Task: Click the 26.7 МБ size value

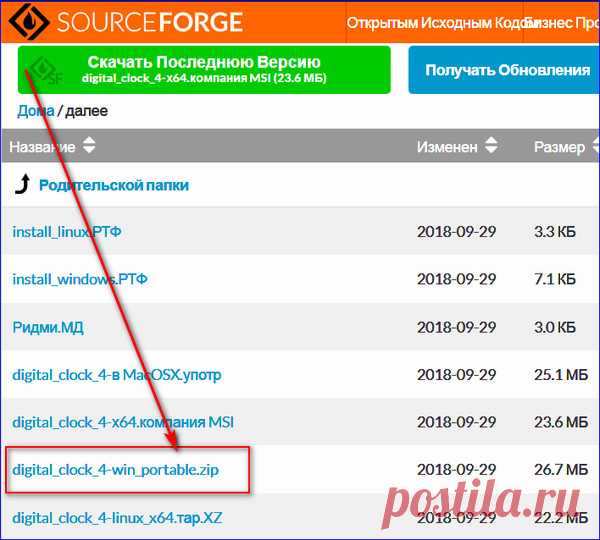Action: tap(561, 470)
